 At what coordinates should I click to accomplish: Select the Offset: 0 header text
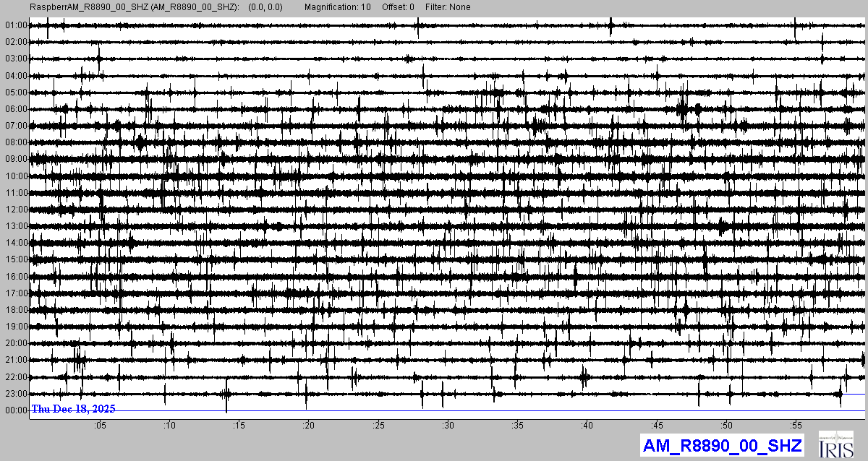399,7
